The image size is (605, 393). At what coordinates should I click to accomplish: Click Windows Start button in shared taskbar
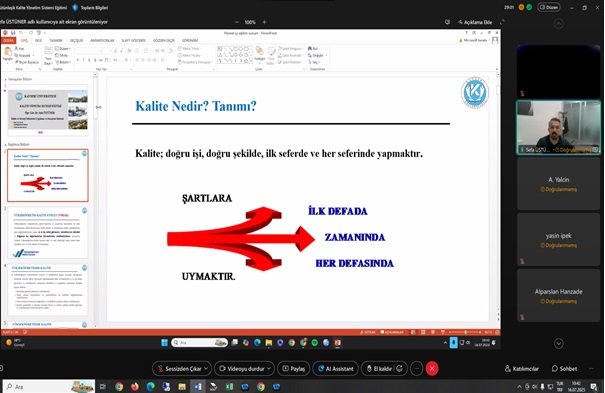164,342
